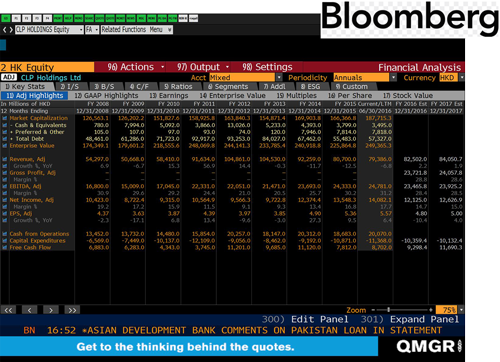Select the Enterprise Value sub-tab
The height and width of the screenshot is (362, 500).
coord(233,96)
